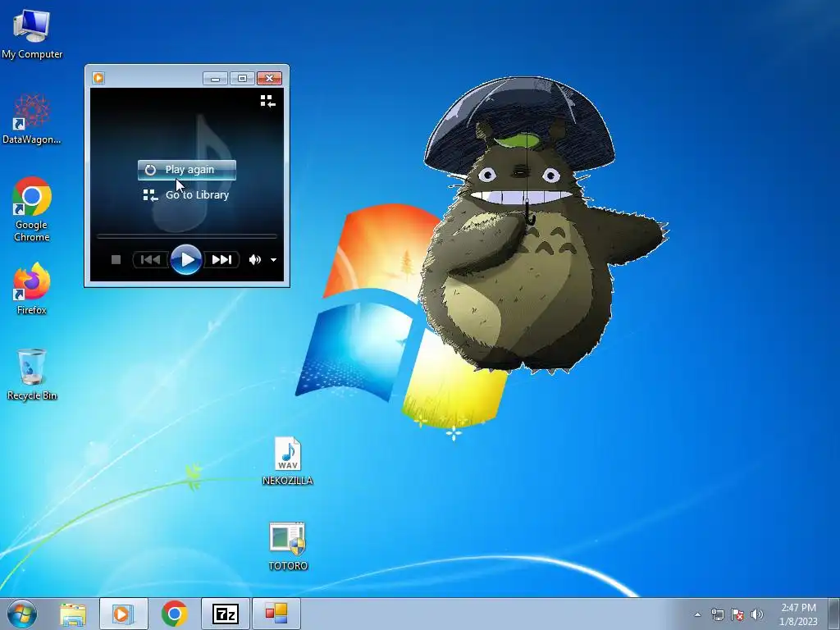
Task: Click the Next track button
Action: (221, 260)
